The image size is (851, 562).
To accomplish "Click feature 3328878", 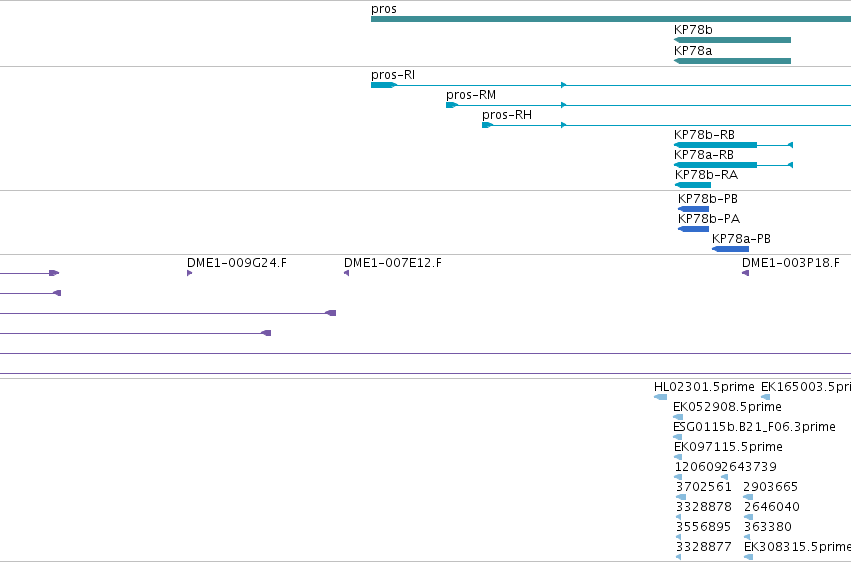I will tap(678, 517).
